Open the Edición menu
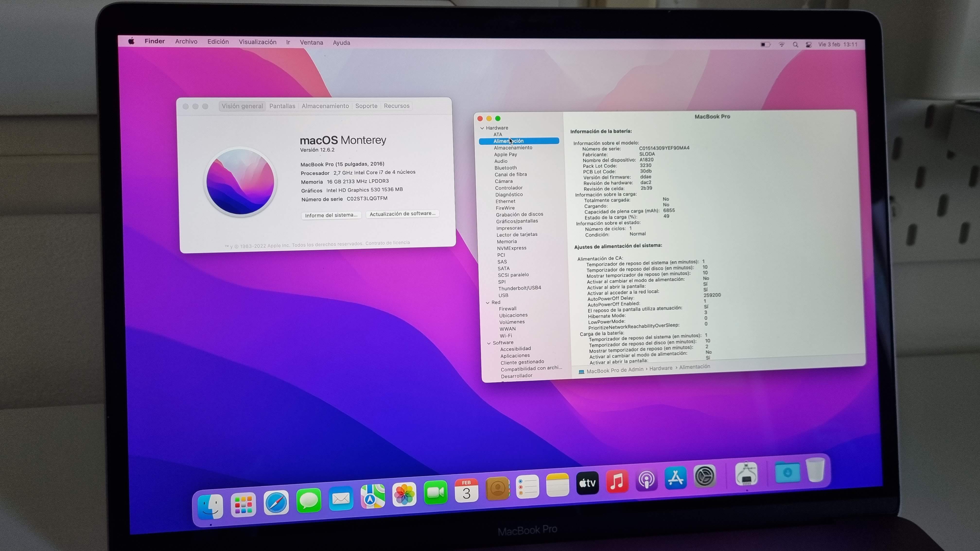980x551 pixels. pyautogui.click(x=218, y=42)
